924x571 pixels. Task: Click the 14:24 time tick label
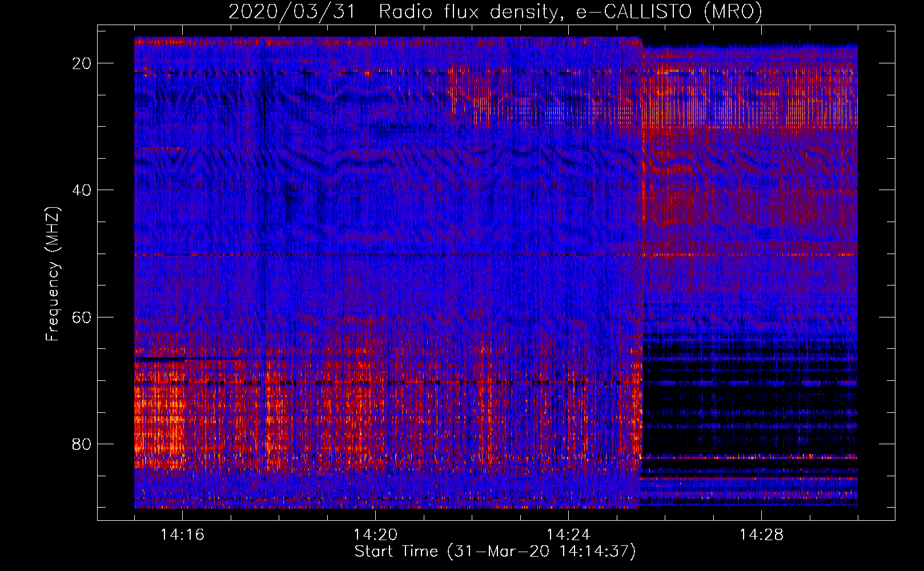point(569,535)
